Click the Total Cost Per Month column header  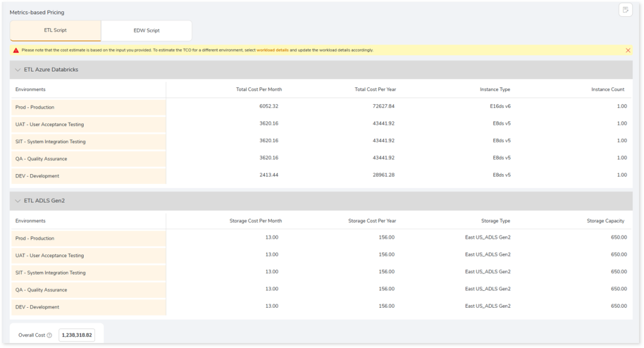(x=258, y=90)
